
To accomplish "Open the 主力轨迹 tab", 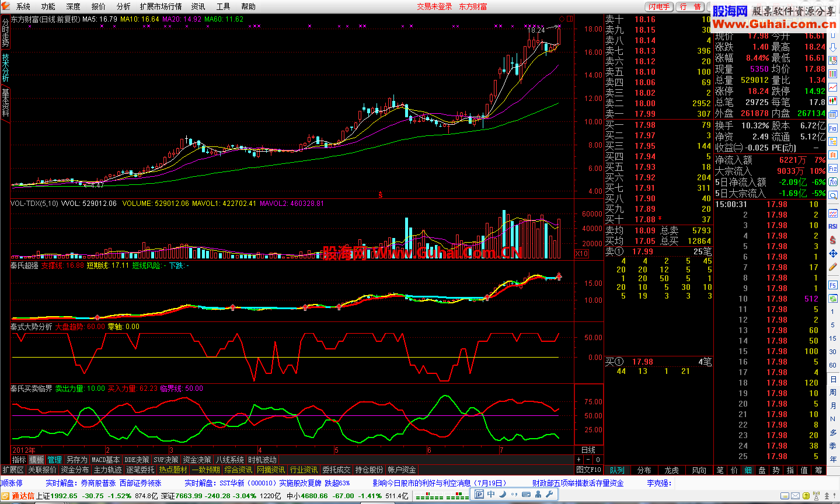I will click(108, 470).
